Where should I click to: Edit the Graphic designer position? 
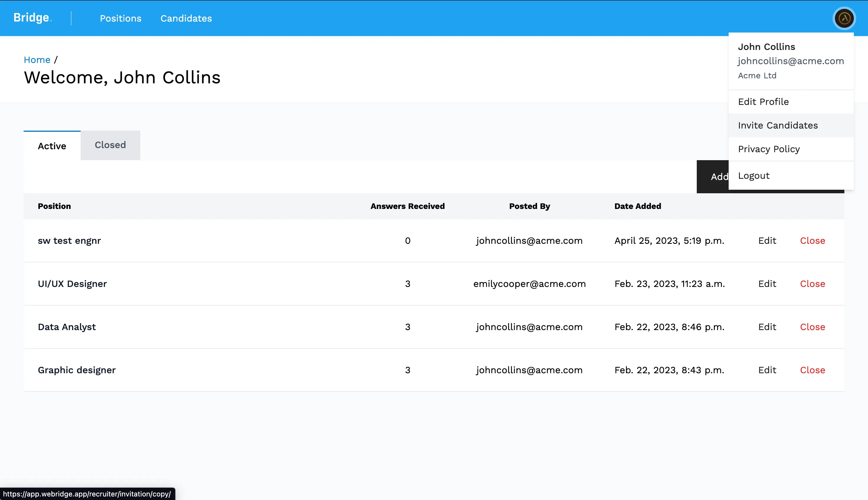tap(767, 370)
